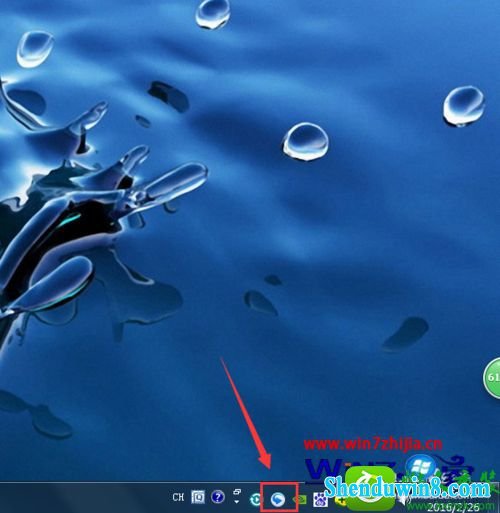
Task: Open the NVIDIA tray icon
Action: pos(299,499)
